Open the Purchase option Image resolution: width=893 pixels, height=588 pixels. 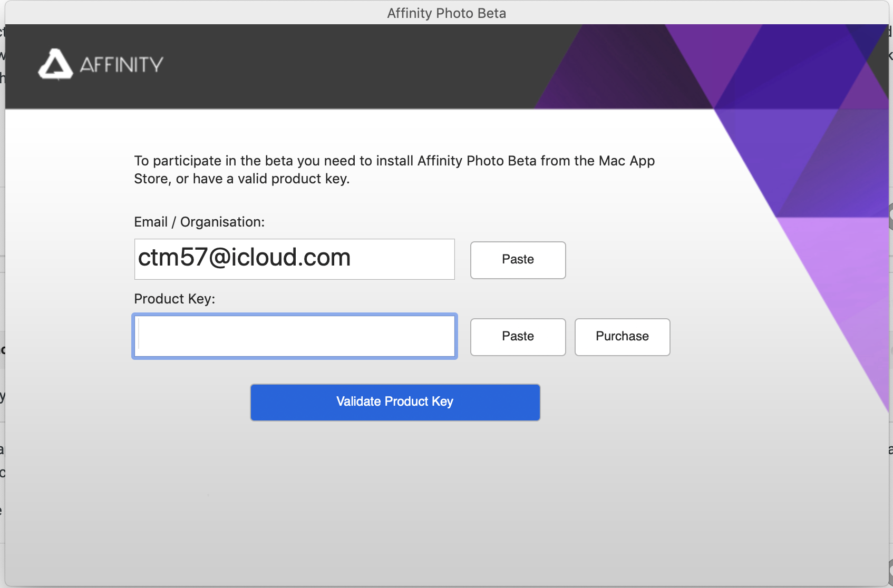tap(622, 336)
